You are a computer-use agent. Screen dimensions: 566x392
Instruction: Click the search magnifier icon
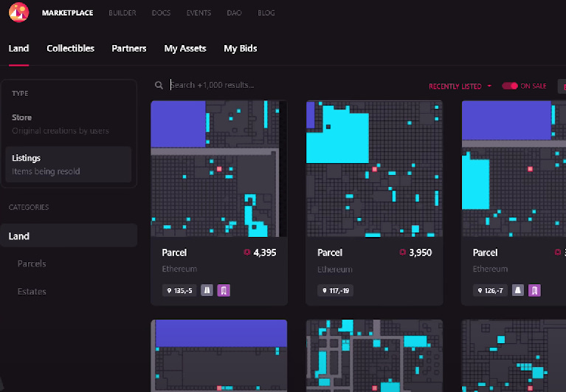[159, 85]
